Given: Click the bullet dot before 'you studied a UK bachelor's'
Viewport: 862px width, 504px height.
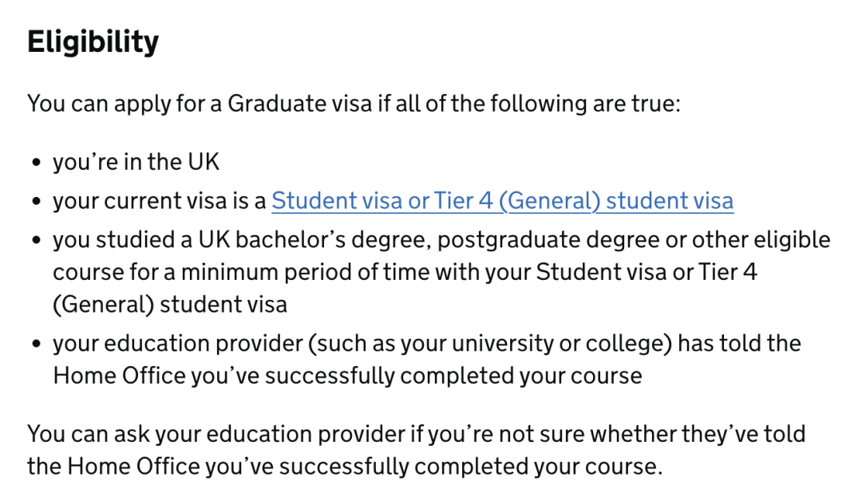Looking at the screenshot, I should pyautogui.click(x=37, y=242).
